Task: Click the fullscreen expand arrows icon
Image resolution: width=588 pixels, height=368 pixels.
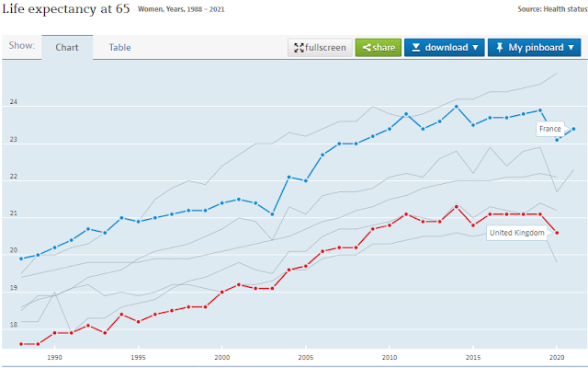Action: [x=299, y=48]
